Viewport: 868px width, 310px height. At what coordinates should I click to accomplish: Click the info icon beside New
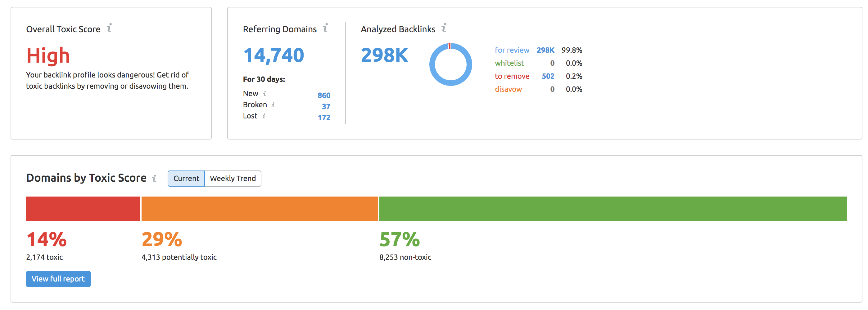pyautogui.click(x=264, y=94)
